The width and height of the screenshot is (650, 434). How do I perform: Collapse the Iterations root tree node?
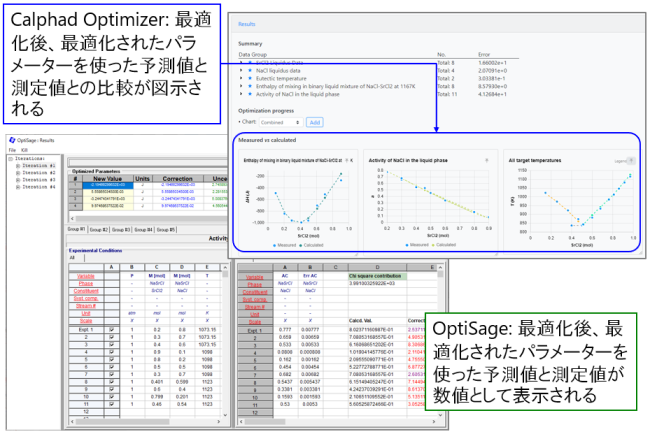point(11,158)
